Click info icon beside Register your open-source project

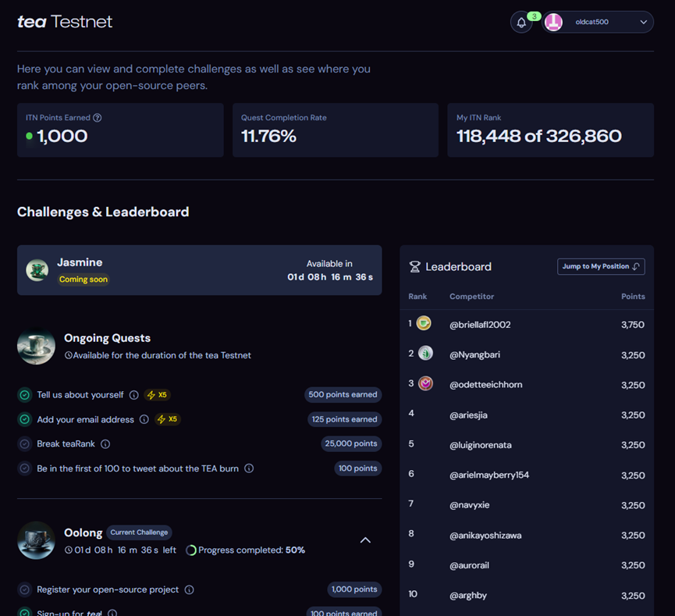(x=189, y=589)
